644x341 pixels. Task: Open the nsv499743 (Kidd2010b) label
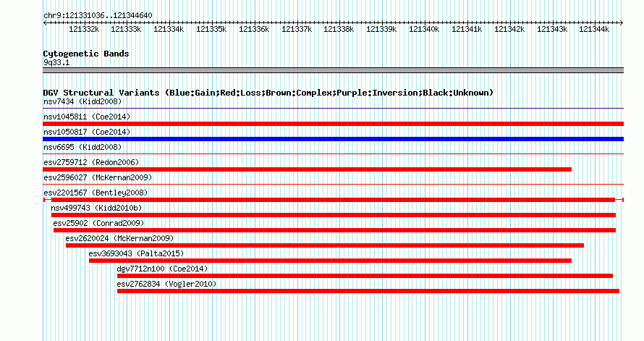point(96,208)
